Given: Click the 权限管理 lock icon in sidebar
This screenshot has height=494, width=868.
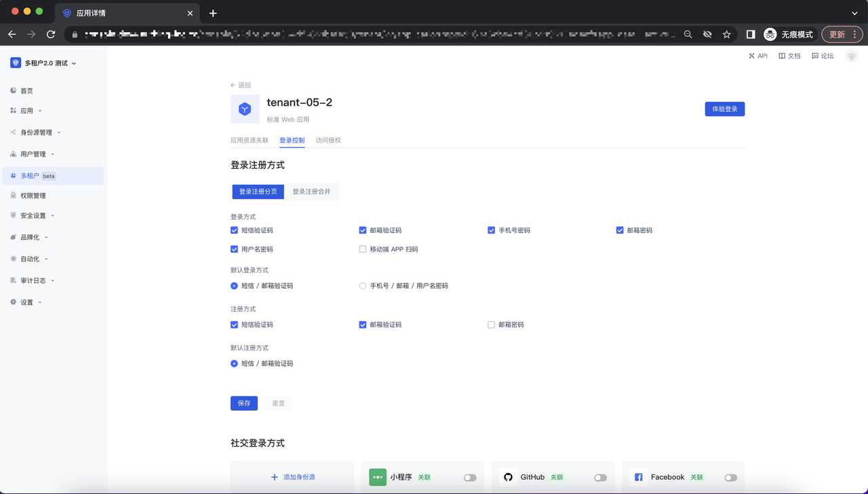Looking at the screenshot, I should (14, 195).
